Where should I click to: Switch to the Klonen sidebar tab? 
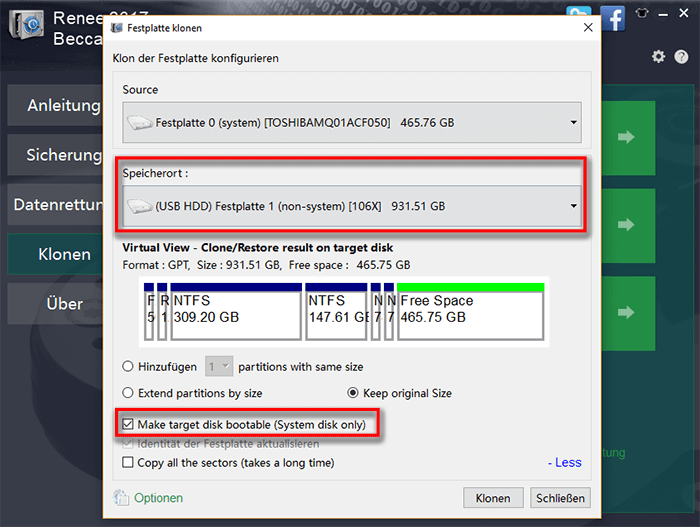coord(55,254)
